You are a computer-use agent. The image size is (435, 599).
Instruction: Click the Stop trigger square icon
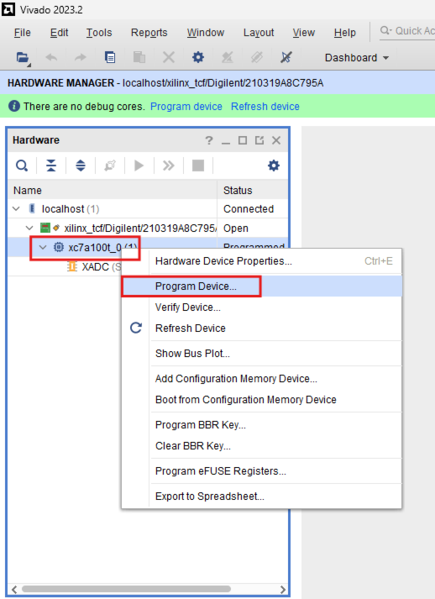(198, 165)
